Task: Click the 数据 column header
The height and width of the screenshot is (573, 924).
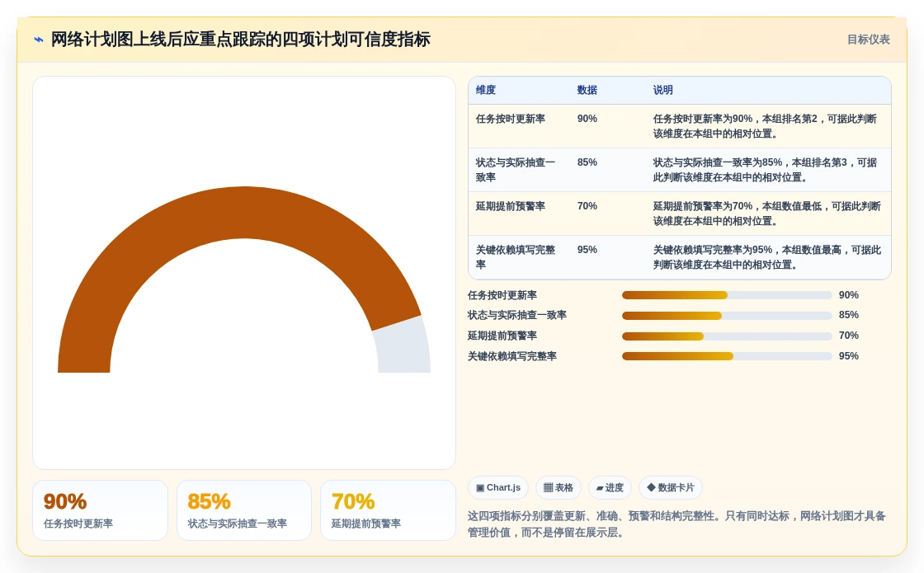Action: click(587, 90)
